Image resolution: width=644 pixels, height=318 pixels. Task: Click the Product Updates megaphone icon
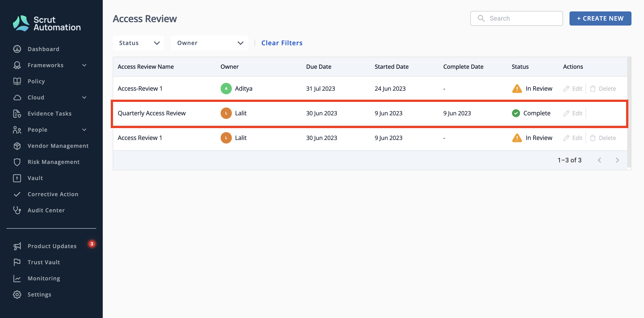click(x=17, y=246)
